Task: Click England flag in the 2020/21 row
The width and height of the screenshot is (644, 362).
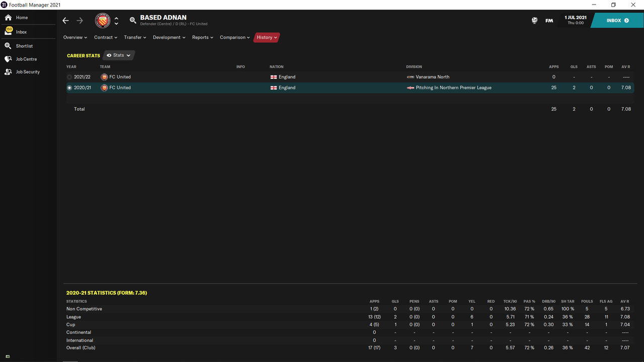Action: click(x=274, y=87)
